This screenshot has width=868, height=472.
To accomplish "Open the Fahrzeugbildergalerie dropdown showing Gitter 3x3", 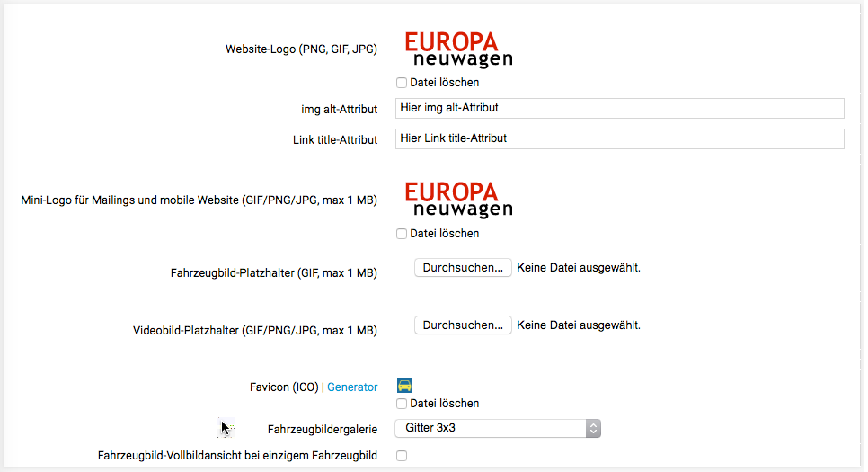I will tap(498, 428).
